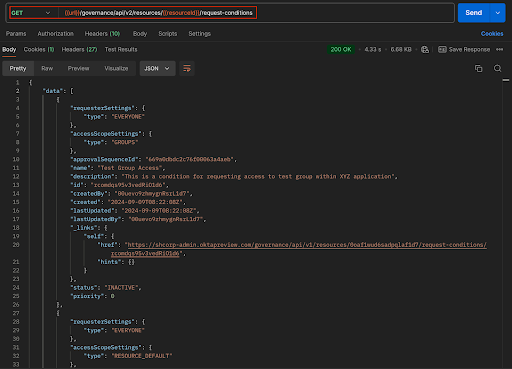Screen dimensions: 512x369
Task: Open the self href URL link
Action: tap(307, 245)
